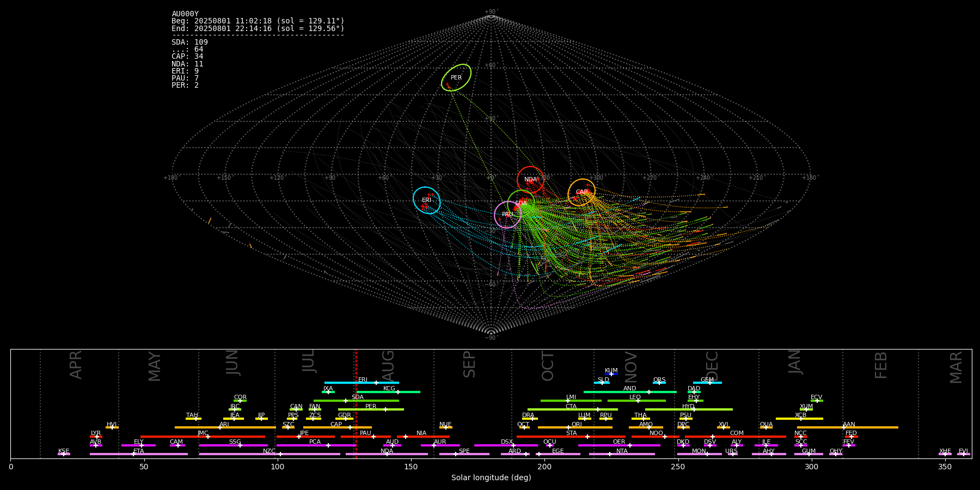
Task: Click the ORS shower bar in timeline
Action: click(659, 383)
